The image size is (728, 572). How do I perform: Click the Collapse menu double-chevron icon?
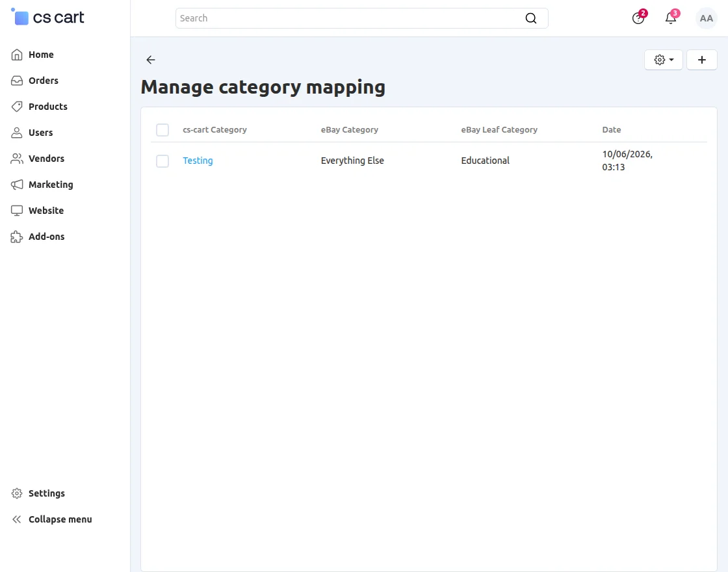tap(17, 519)
